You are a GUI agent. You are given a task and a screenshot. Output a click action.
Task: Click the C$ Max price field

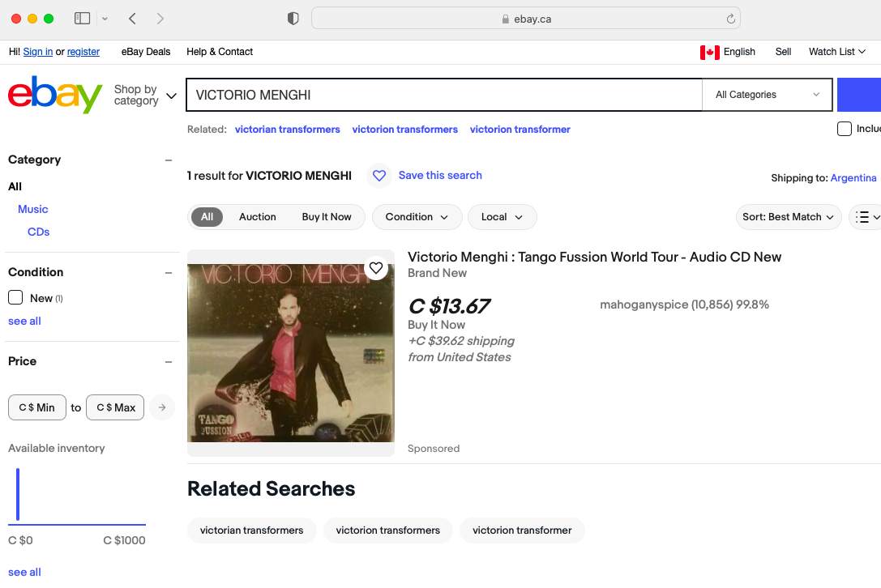(115, 407)
